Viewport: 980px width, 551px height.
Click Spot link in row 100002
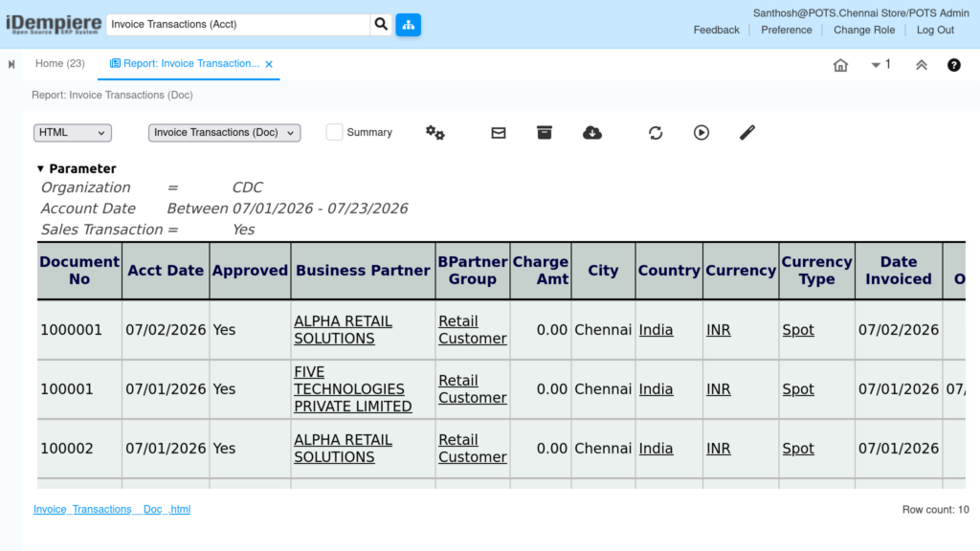pyautogui.click(x=798, y=449)
